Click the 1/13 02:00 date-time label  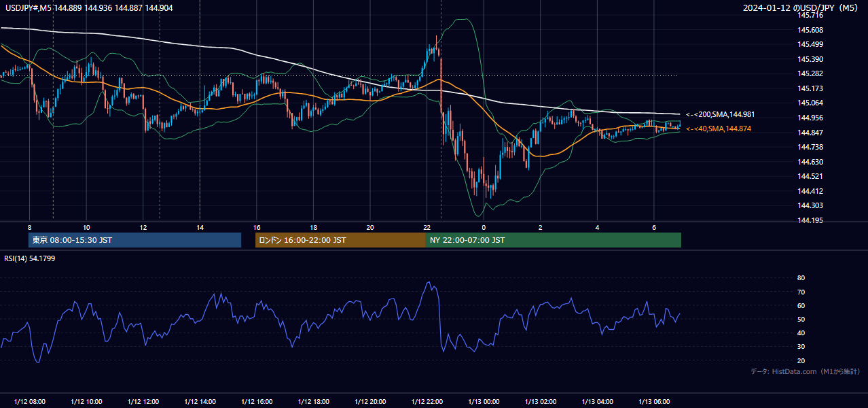point(540,402)
